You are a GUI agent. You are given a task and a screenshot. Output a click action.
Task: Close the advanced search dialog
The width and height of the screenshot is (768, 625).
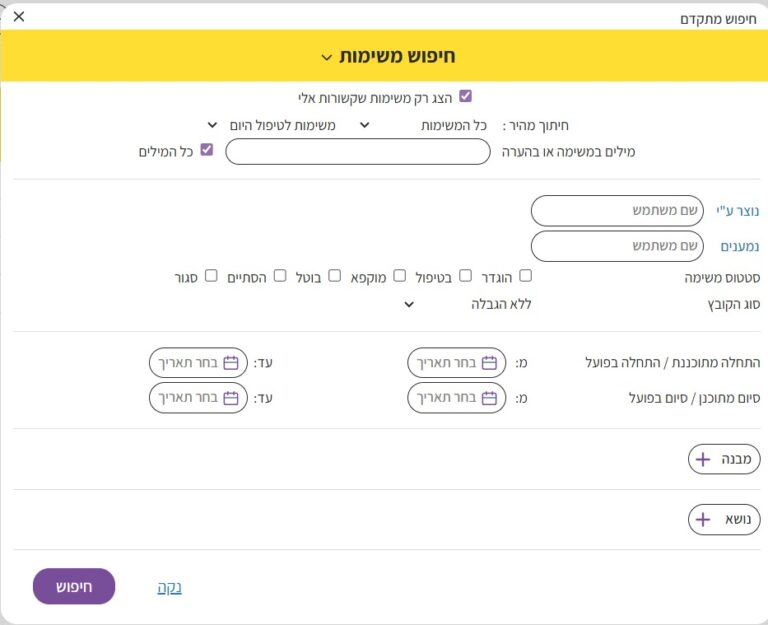pyautogui.click(x=19, y=16)
